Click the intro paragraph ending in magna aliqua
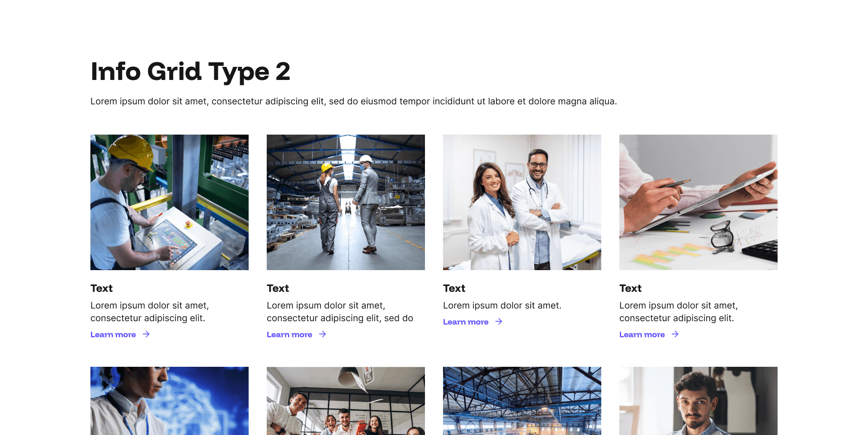Screen dimensions: 868x435 coord(354,101)
